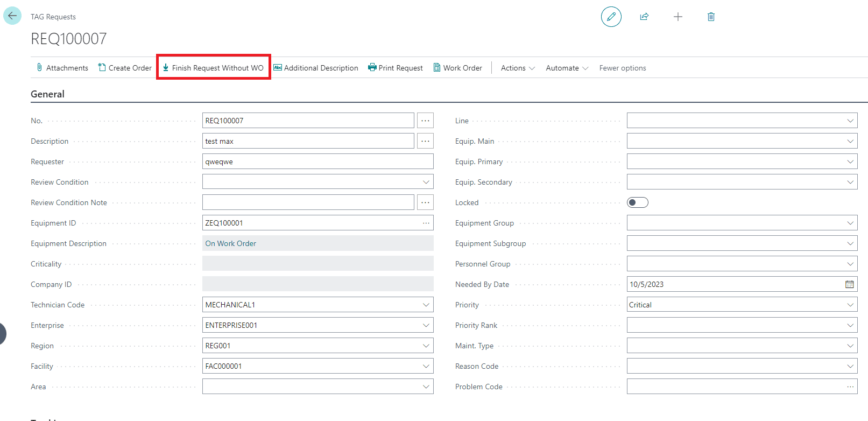The image size is (868, 421).
Task: Click the plus icon to add new
Action: 678,17
